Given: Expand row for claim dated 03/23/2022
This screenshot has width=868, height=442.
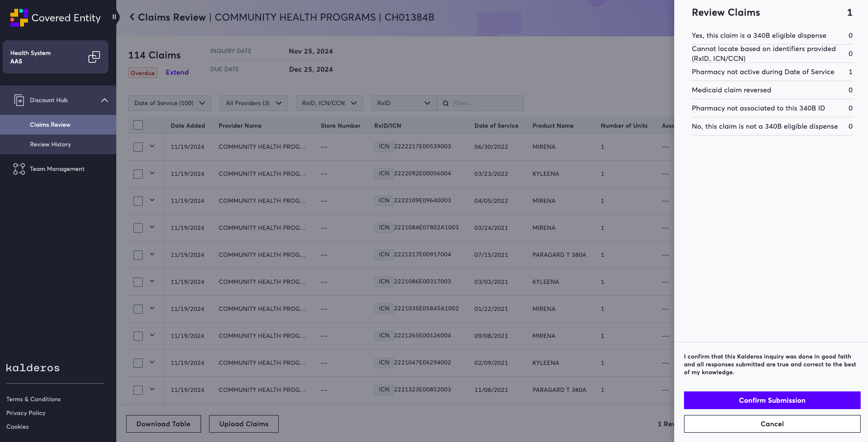Looking at the screenshot, I should (152, 173).
